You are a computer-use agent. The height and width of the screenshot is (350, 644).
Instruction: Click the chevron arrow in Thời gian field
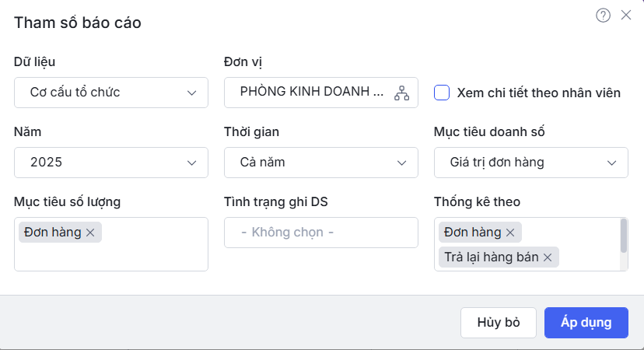tap(402, 163)
